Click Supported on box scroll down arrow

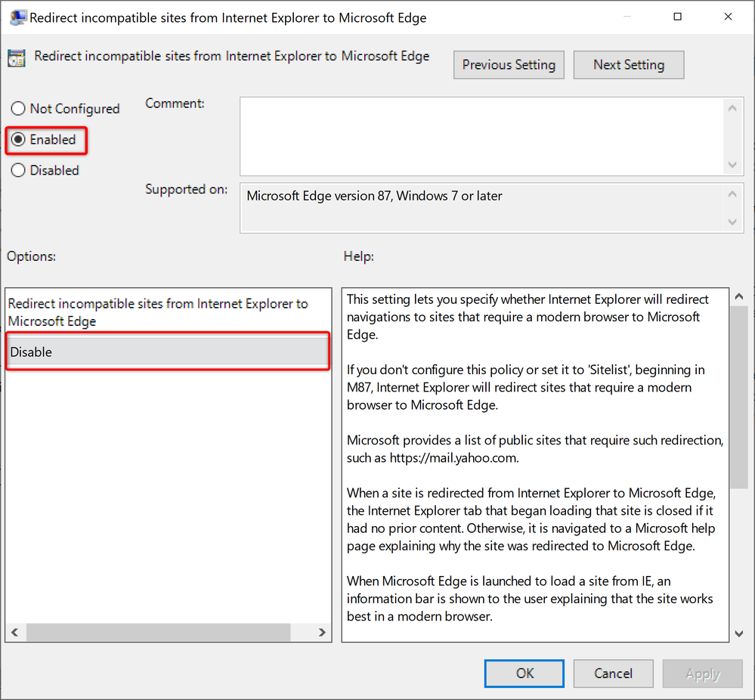[732, 222]
